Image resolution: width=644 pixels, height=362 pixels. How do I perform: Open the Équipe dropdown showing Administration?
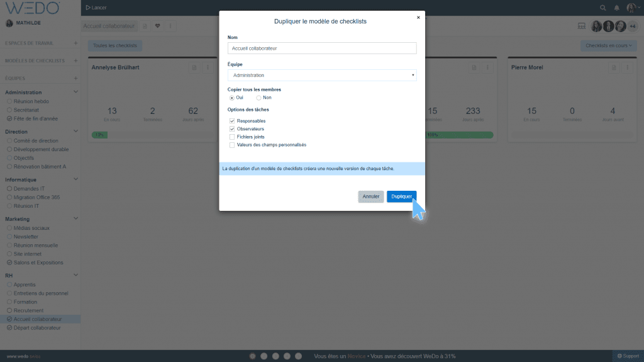tap(322, 76)
